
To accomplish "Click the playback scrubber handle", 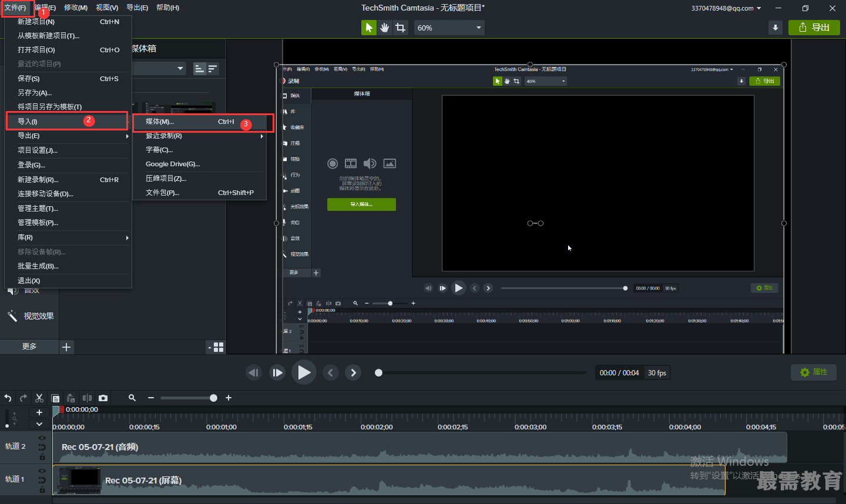I will 378,372.
